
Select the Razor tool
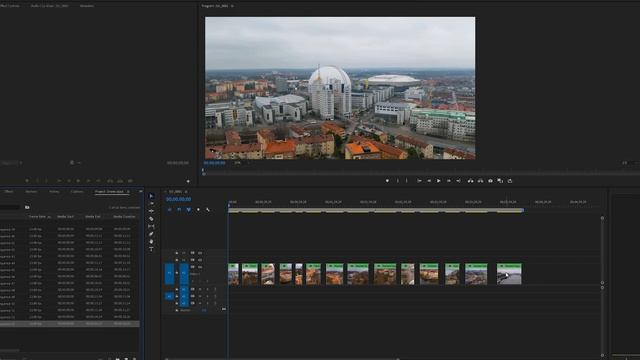(x=151, y=219)
